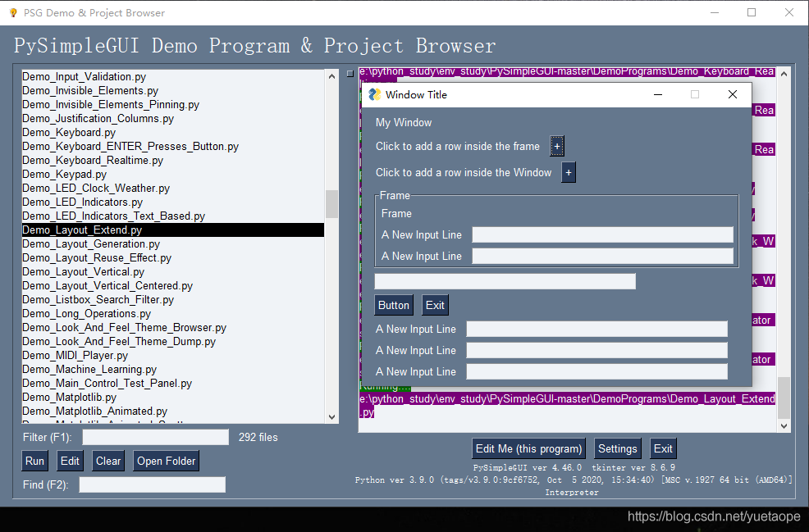Click Exit in the Window Title dialog

(435, 305)
